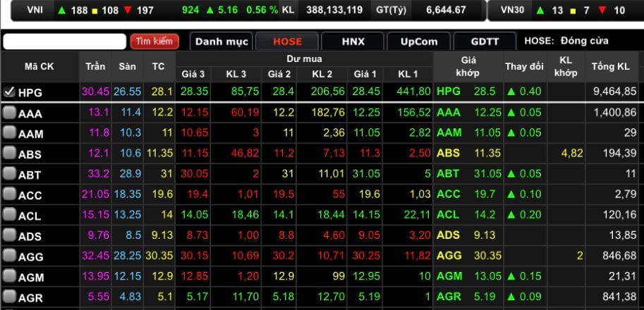Tick the AGR row checkbox
The image size is (644, 310).
point(9,297)
